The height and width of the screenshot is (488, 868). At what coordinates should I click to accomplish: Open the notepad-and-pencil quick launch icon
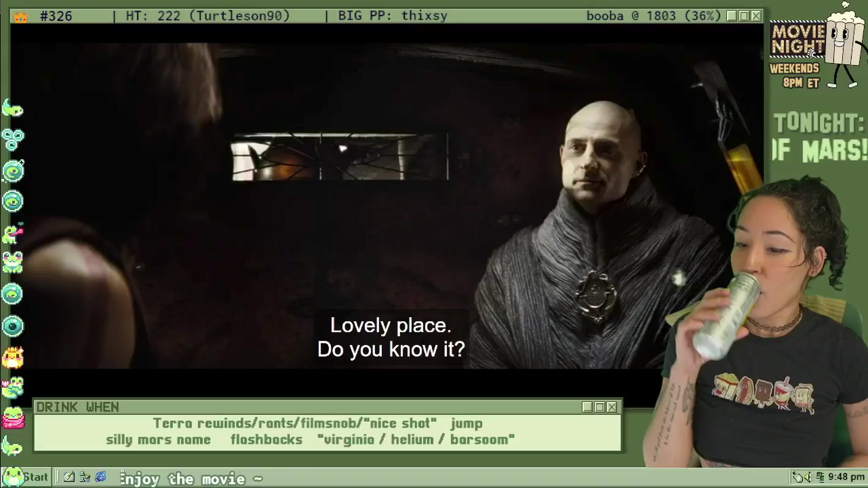pos(69,477)
